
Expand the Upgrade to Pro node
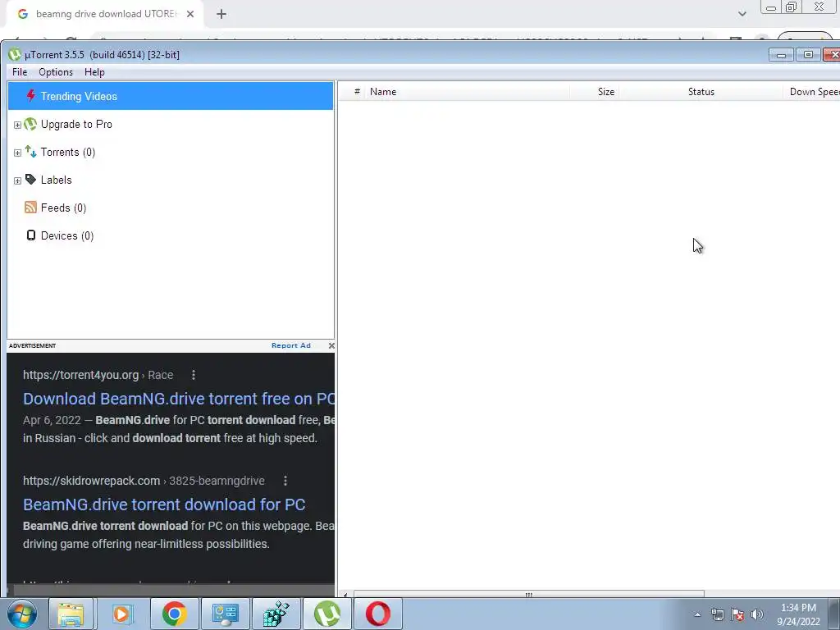tap(17, 125)
